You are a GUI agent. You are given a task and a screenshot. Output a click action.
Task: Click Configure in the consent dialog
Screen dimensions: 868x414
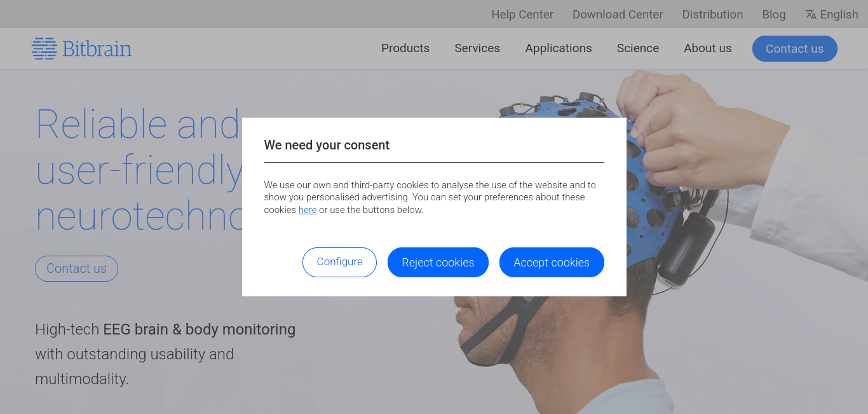tap(339, 262)
